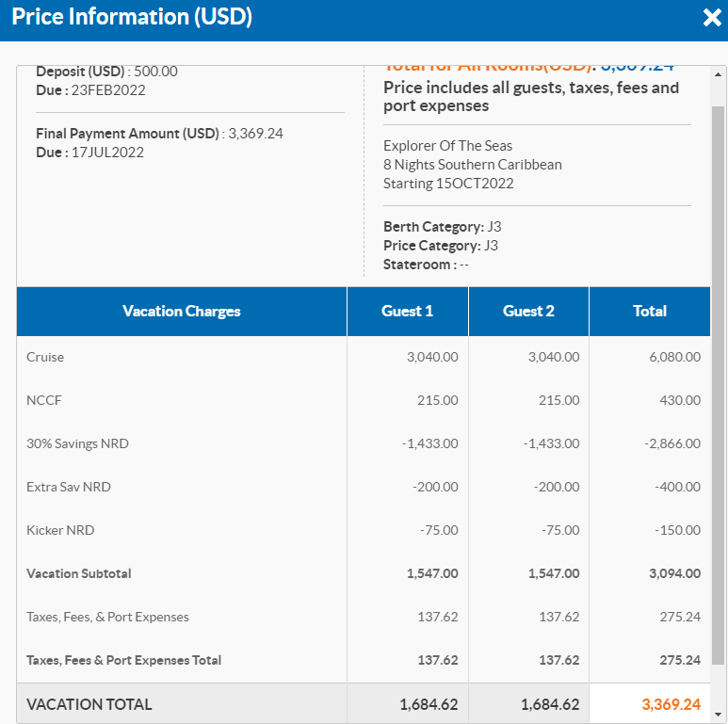Click the Berth Category J3 line

click(x=442, y=227)
